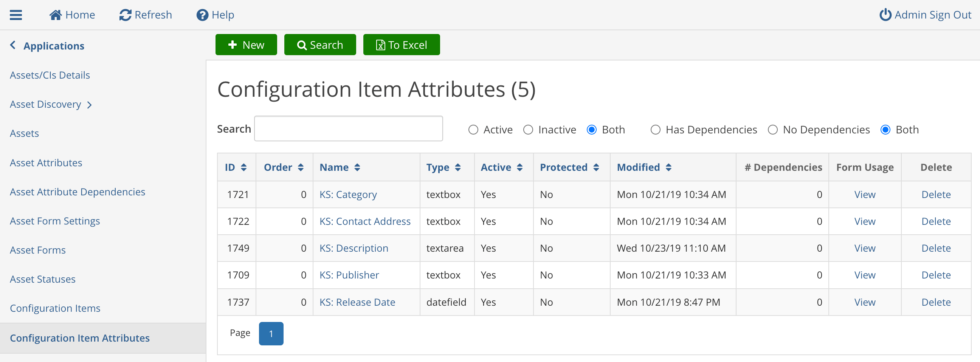Image resolution: width=980 pixels, height=362 pixels.
Task: Create a new attribute with the New button
Action: point(246,45)
